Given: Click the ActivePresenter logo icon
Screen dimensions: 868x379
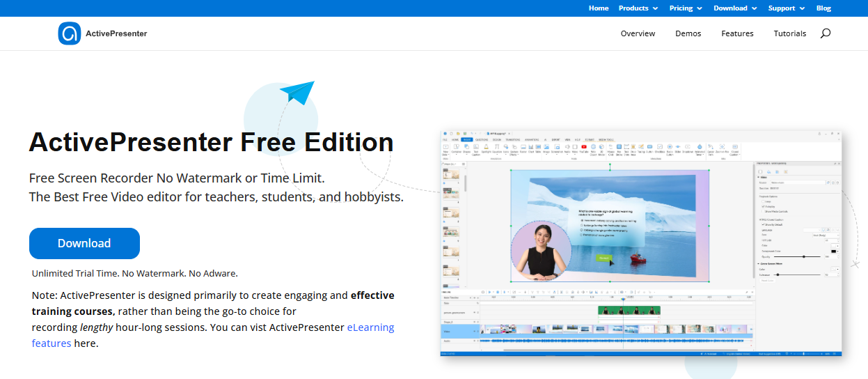Looking at the screenshot, I should coord(70,33).
